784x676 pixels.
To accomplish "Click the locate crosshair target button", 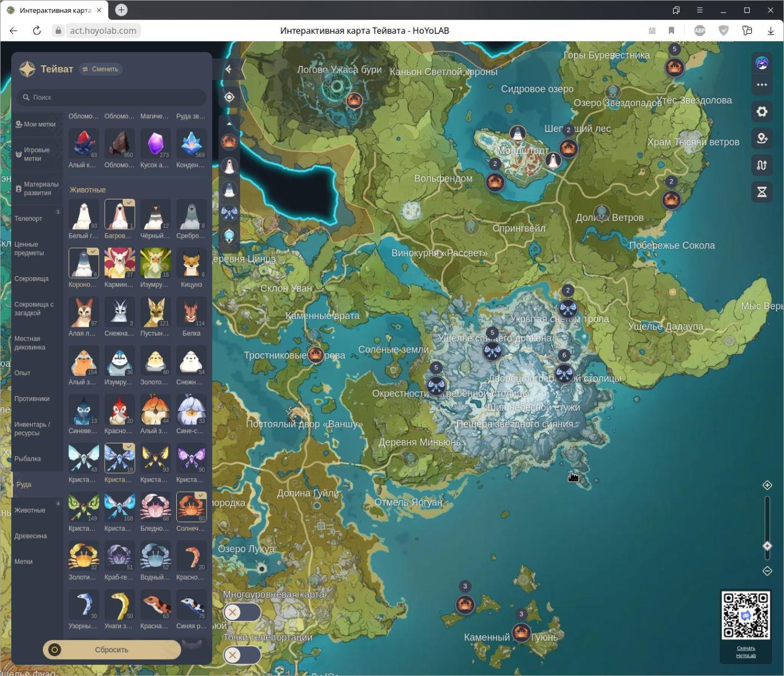I will pyautogui.click(x=229, y=97).
